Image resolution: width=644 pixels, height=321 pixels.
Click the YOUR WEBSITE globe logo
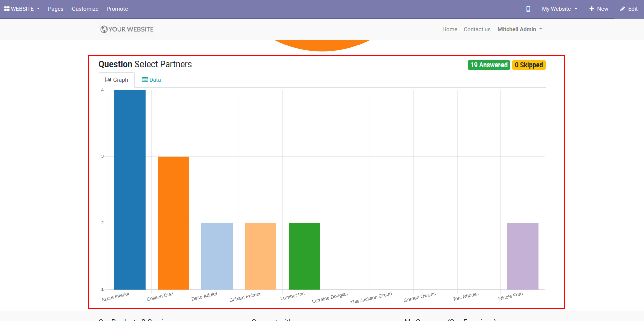[127, 29]
